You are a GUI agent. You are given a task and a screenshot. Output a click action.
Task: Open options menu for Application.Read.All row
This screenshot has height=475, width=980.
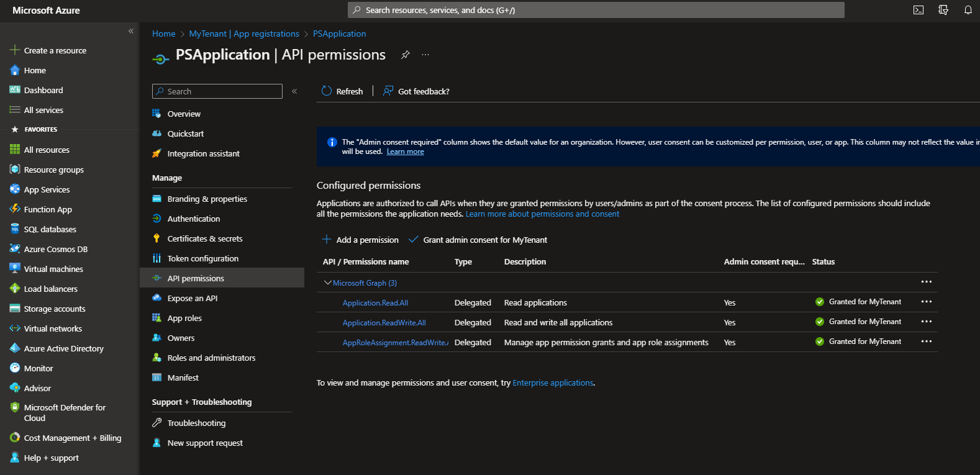(927, 302)
